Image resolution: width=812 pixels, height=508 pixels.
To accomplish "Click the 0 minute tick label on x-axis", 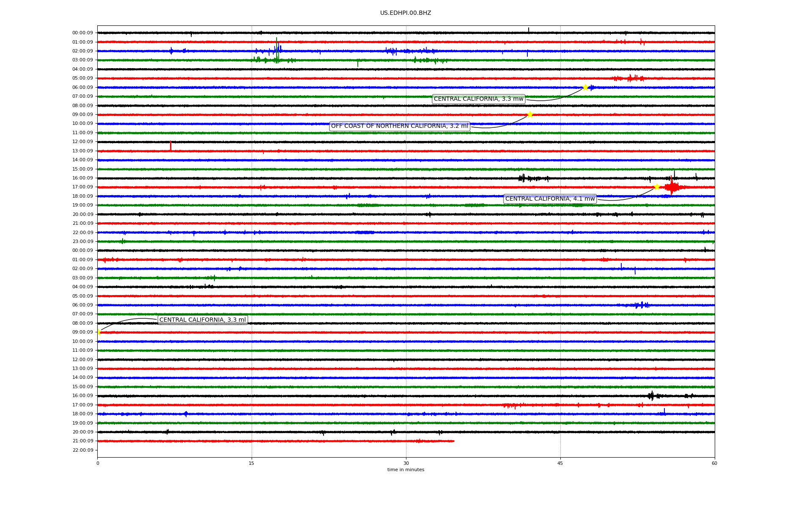I will pos(98,463).
